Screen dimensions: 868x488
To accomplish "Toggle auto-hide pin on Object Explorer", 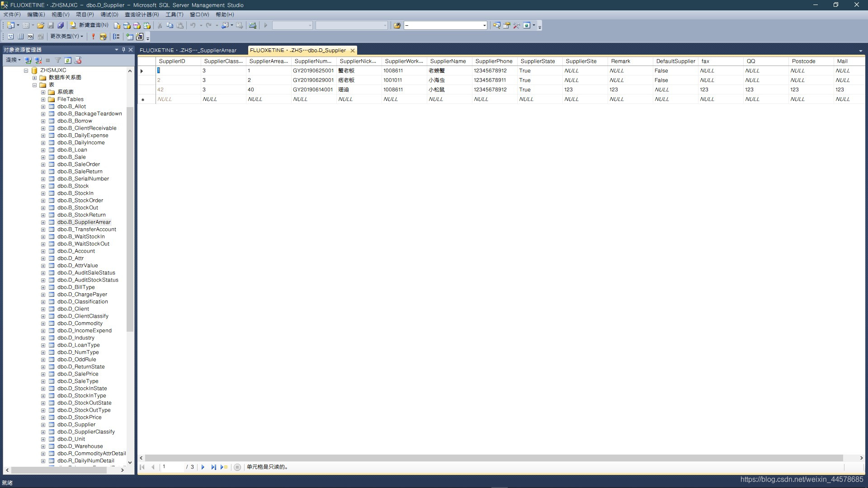I will 123,50.
